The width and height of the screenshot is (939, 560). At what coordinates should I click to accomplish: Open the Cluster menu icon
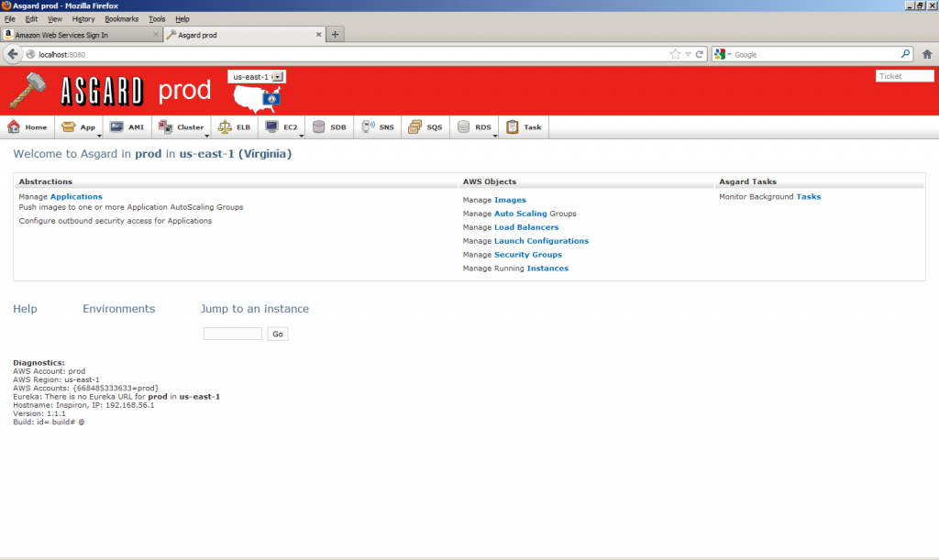click(x=165, y=127)
